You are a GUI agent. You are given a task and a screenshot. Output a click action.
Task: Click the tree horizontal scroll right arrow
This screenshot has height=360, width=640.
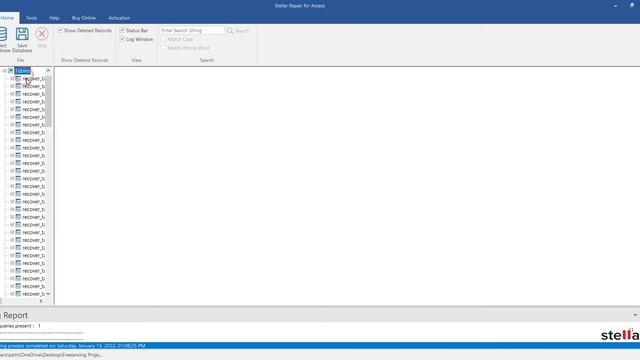click(x=41, y=301)
